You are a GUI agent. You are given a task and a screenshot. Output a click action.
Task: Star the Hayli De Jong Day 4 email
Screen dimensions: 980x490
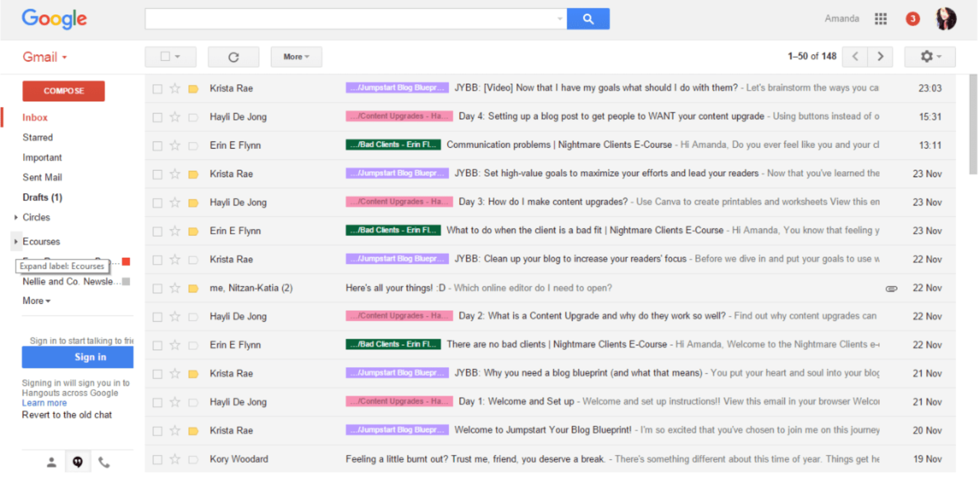tap(175, 117)
